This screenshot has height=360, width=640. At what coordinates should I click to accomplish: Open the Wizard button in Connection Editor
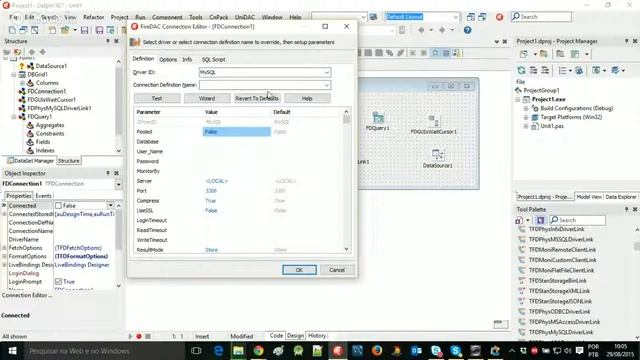207,98
